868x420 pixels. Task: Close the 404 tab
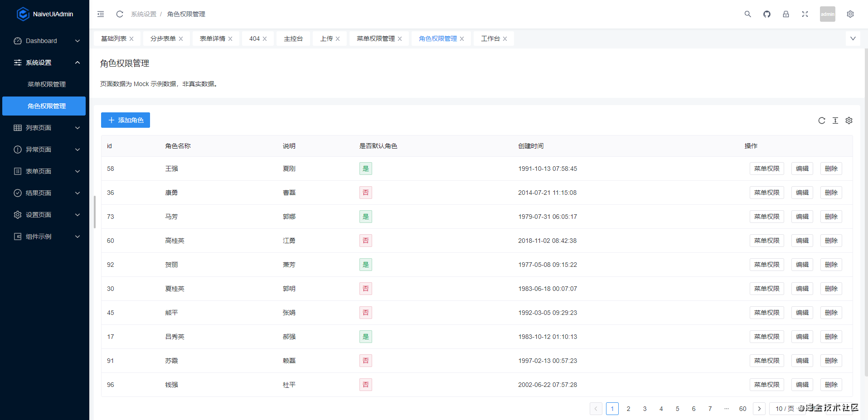[265, 39]
